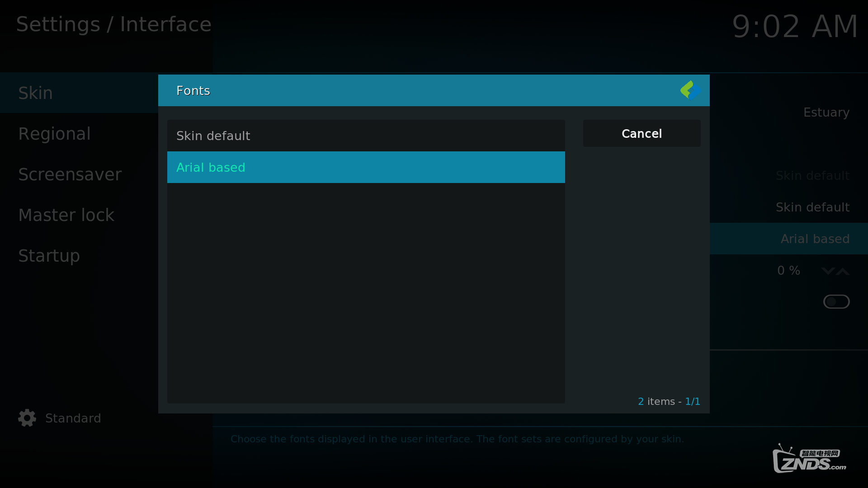The width and height of the screenshot is (868, 488).
Task: Toggle the switch below the zoom setting
Action: tap(836, 301)
